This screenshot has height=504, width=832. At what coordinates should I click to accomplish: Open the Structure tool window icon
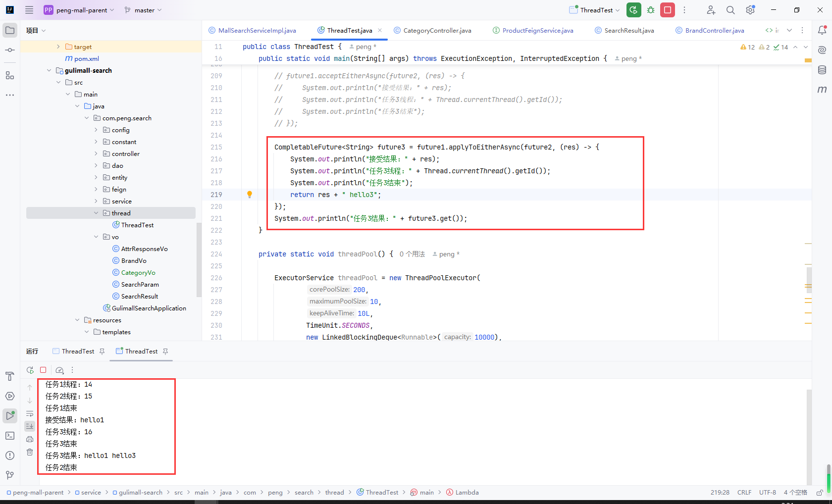tap(10, 75)
